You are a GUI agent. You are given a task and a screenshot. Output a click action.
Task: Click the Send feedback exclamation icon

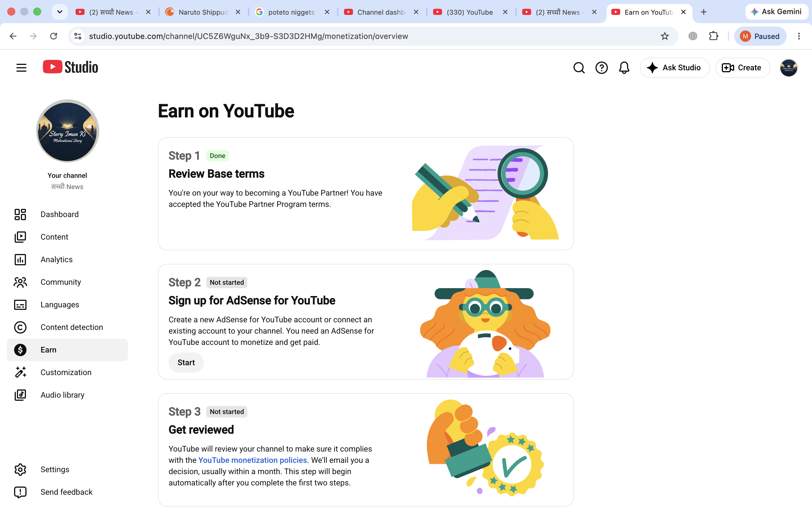point(20,492)
